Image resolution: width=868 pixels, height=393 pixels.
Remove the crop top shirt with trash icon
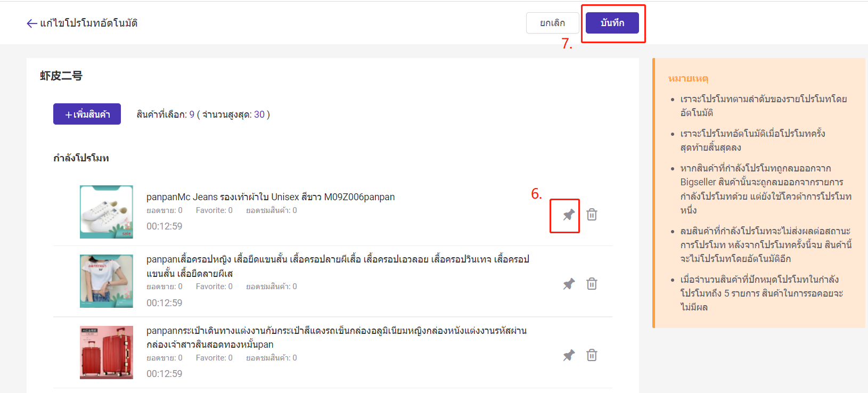[x=592, y=284]
